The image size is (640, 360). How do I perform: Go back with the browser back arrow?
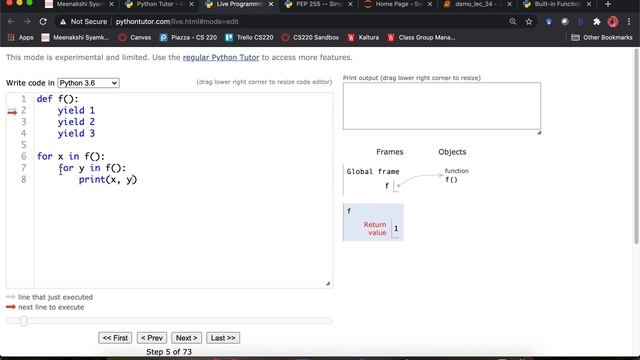point(11,22)
